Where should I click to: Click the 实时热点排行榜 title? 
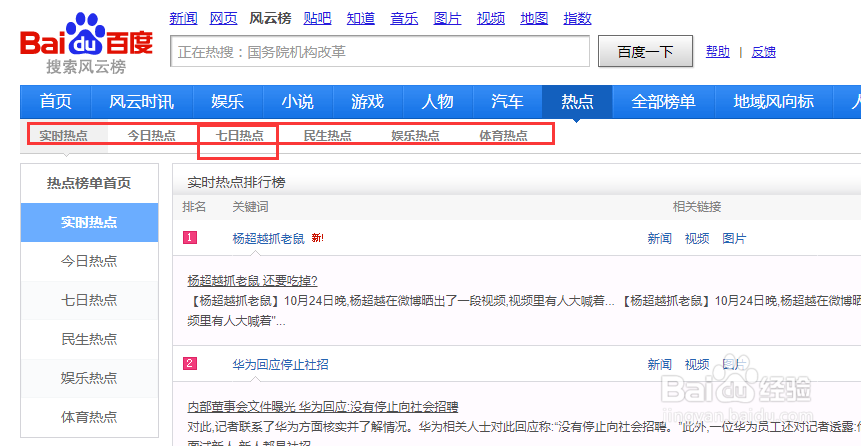click(x=237, y=182)
